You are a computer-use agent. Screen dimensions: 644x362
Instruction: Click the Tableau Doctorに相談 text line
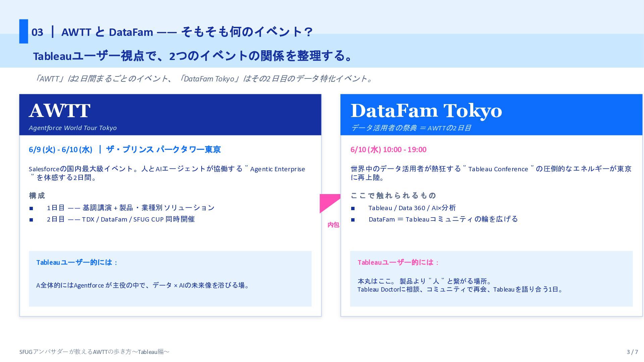(460, 290)
